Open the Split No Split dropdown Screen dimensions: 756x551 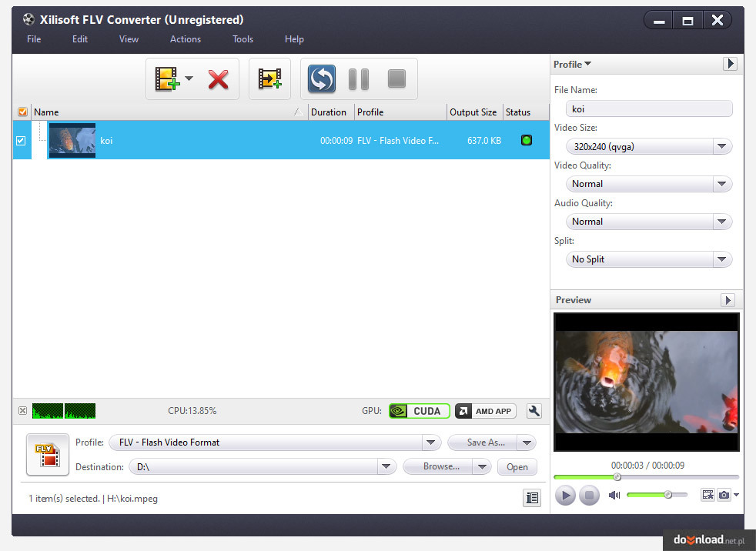coord(649,259)
